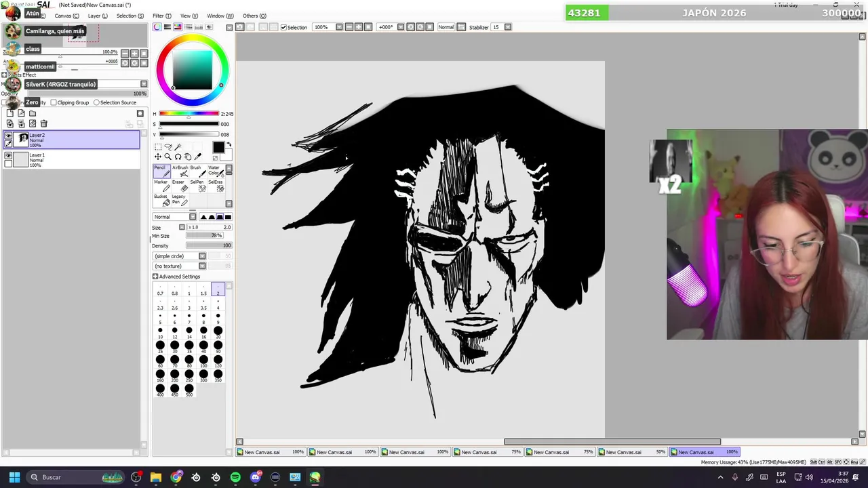Select the Rotate view tool

pos(178,157)
